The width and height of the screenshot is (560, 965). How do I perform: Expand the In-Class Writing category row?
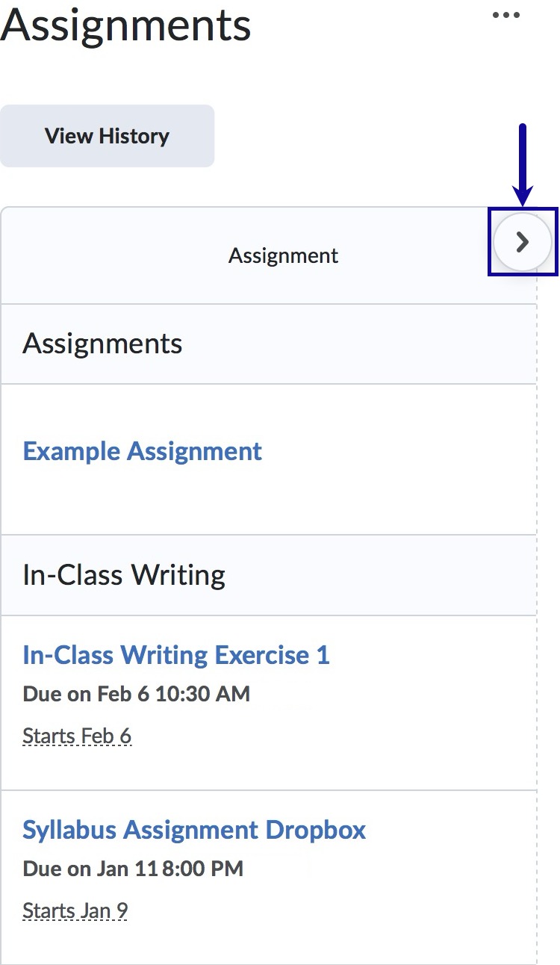click(x=122, y=574)
